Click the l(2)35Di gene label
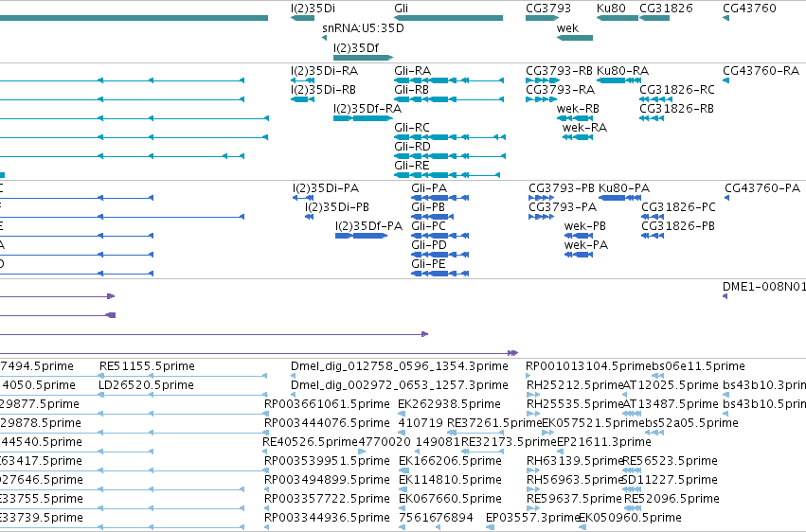 coord(313,9)
